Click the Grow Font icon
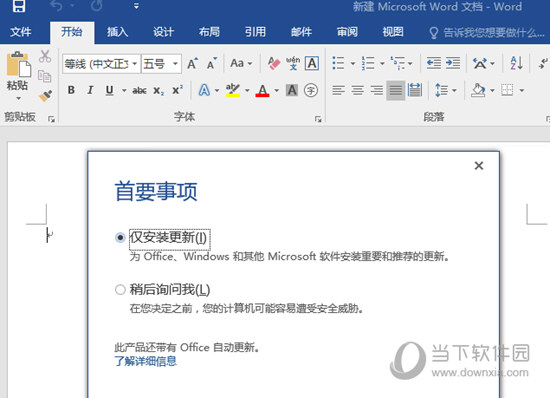Screen dimensions: 550x398 click(193, 63)
